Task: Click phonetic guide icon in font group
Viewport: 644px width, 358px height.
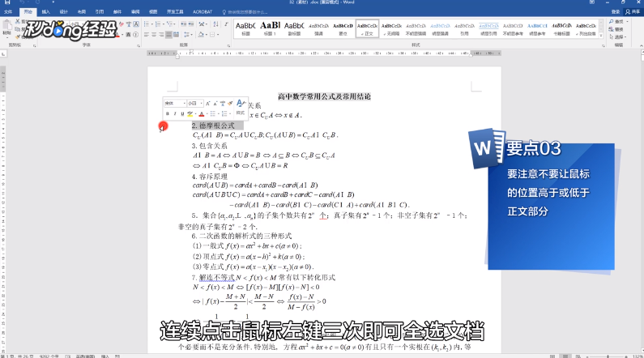Action: (x=129, y=23)
